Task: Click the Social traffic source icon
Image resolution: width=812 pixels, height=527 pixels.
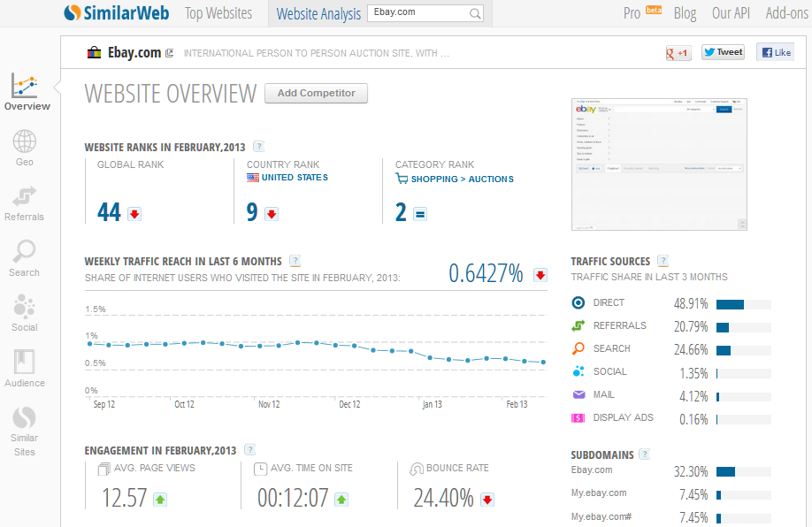Action: coord(578,371)
